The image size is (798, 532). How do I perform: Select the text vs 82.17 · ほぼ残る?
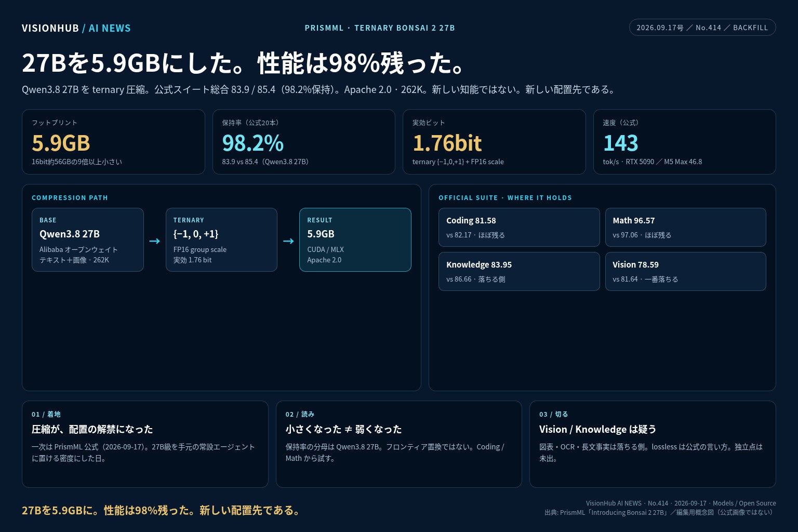point(475,235)
